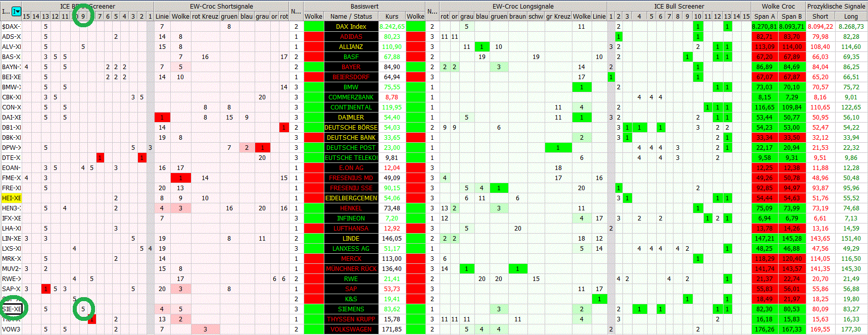This screenshot has width=868, height=335.
Task: Select the Prozyklische Signale column group header
Action: coord(836,6)
